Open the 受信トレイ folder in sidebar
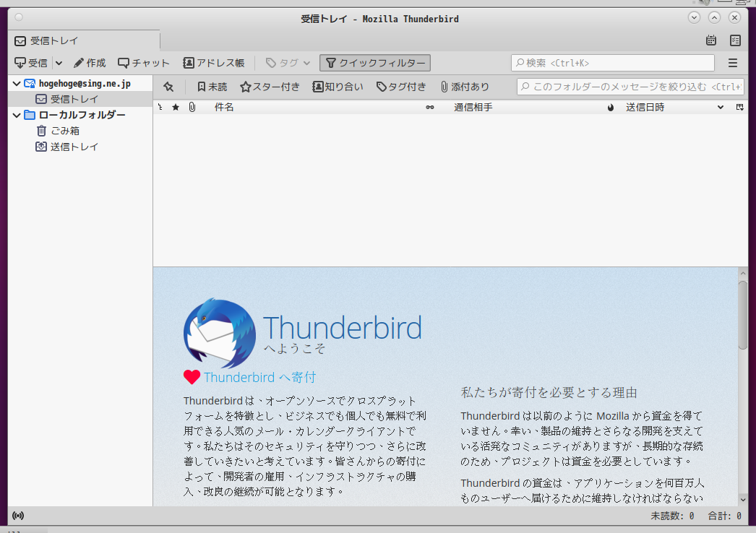This screenshot has width=756, height=533. tap(74, 99)
